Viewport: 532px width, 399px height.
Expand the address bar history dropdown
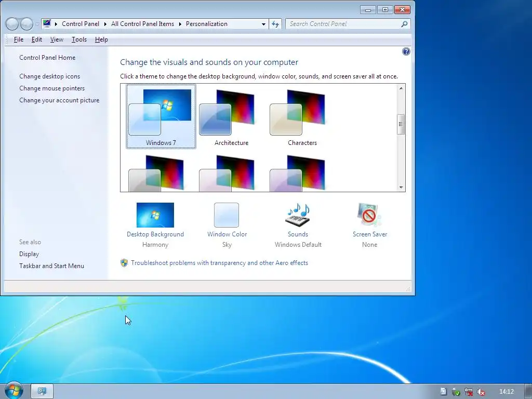tap(263, 24)
